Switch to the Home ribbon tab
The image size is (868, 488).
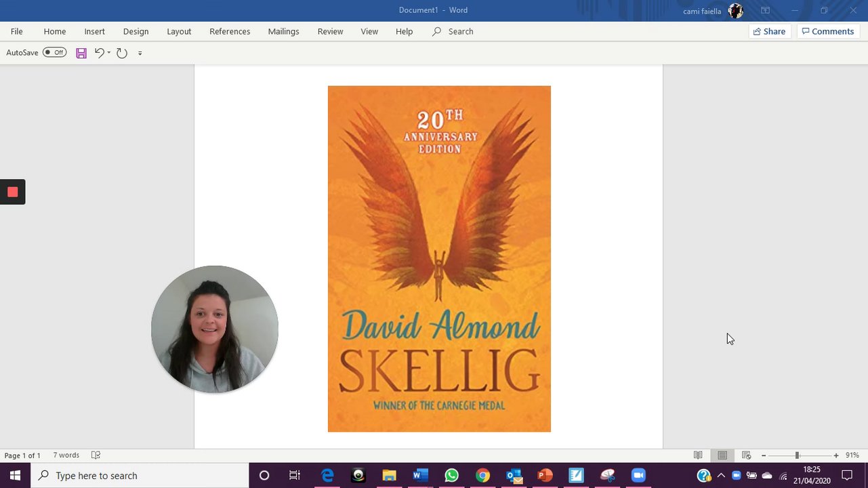click(x=55, y=31)
